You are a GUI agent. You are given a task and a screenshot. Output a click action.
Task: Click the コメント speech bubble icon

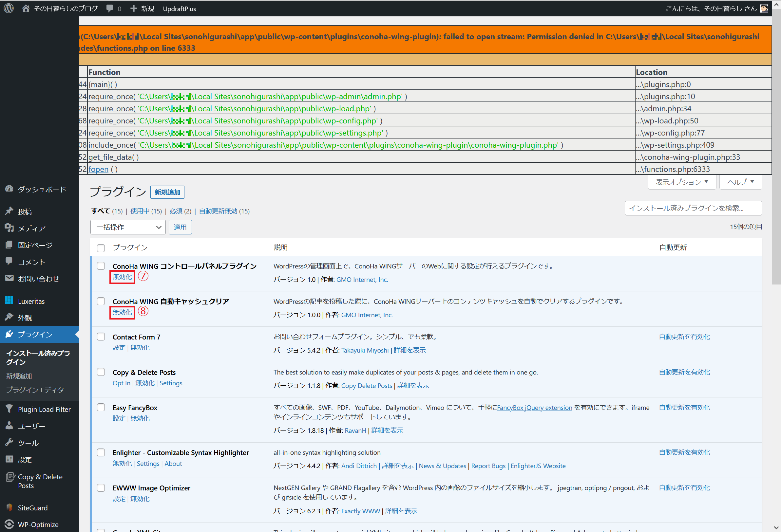(9, 262)
